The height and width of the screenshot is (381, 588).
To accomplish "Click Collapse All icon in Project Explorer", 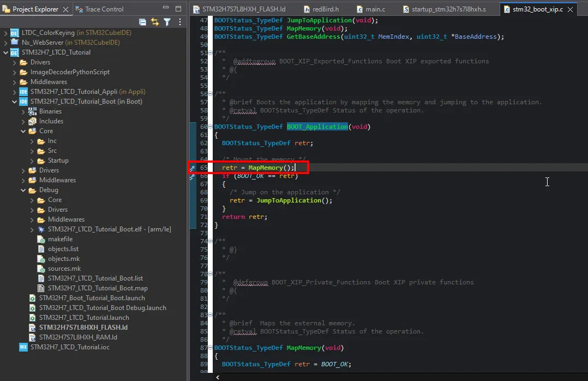I will click(x=142, y=22).
